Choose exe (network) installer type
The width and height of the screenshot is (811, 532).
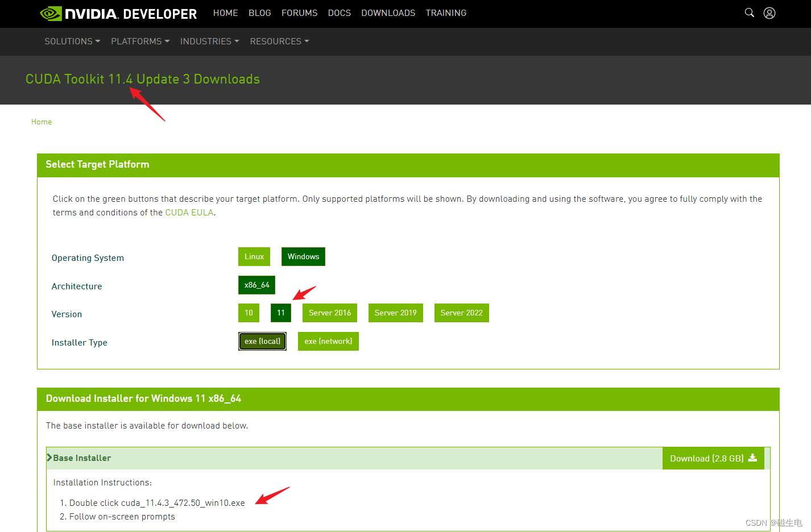(328, 341)
